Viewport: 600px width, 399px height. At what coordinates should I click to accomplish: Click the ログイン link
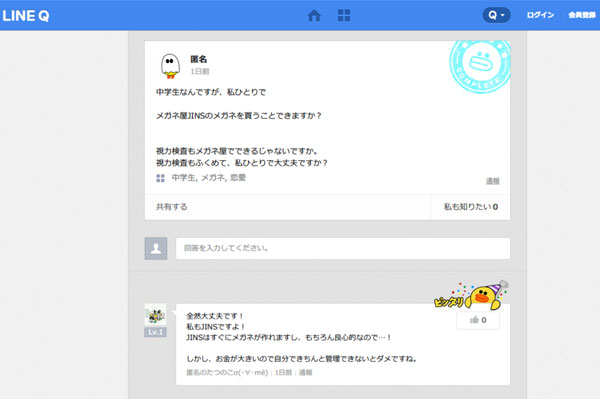tap(540, 15)
